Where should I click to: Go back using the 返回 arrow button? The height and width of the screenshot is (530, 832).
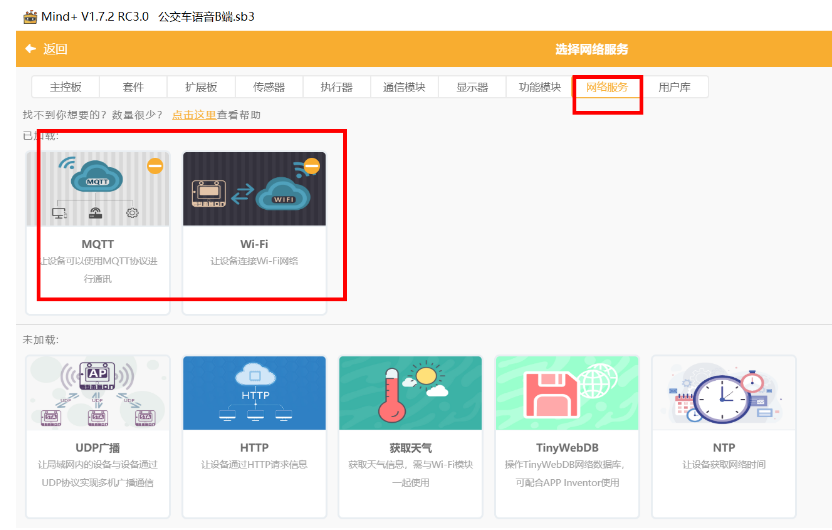click(46, 49)
